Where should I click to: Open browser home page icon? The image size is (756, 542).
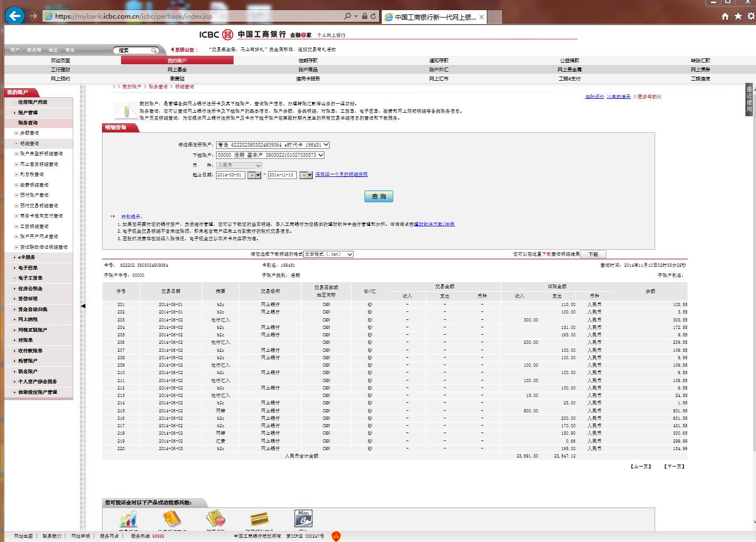pyautogui.click(x=725, y=16)
